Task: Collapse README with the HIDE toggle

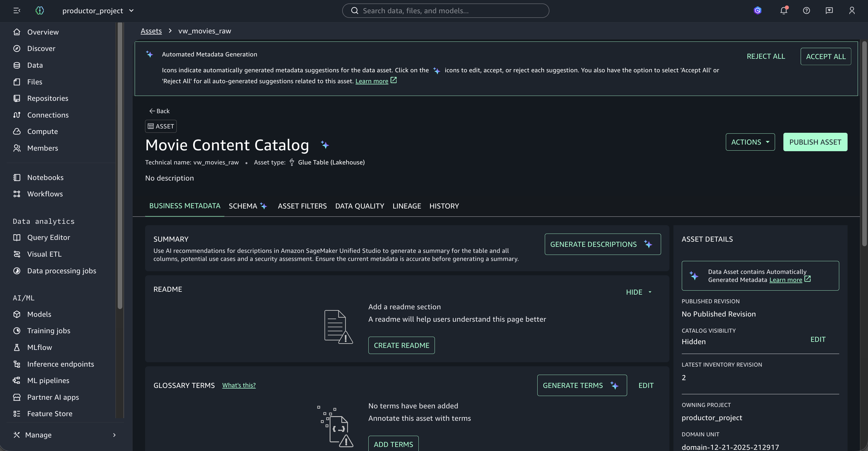Action: [x=639, y=292]
